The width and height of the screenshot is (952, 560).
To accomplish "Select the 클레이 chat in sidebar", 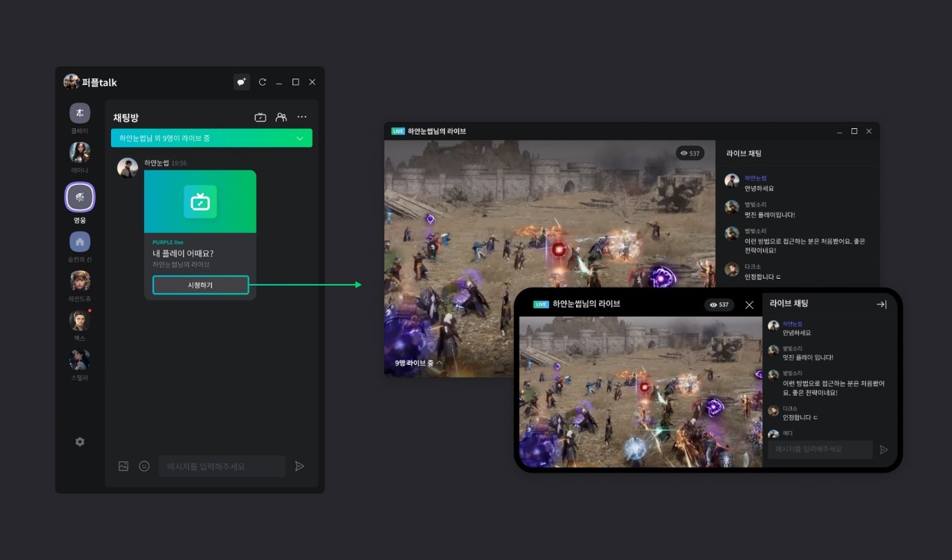I will (x=80, y=113).
